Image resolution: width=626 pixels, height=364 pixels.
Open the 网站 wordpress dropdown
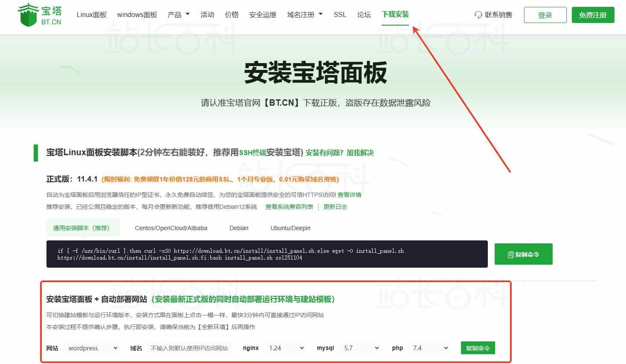pyautogui.click(x=92, y=348)
